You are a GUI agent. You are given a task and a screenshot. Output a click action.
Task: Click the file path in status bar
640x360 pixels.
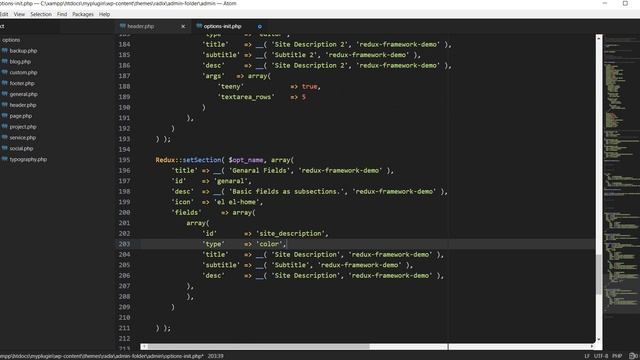coord(102,356)
